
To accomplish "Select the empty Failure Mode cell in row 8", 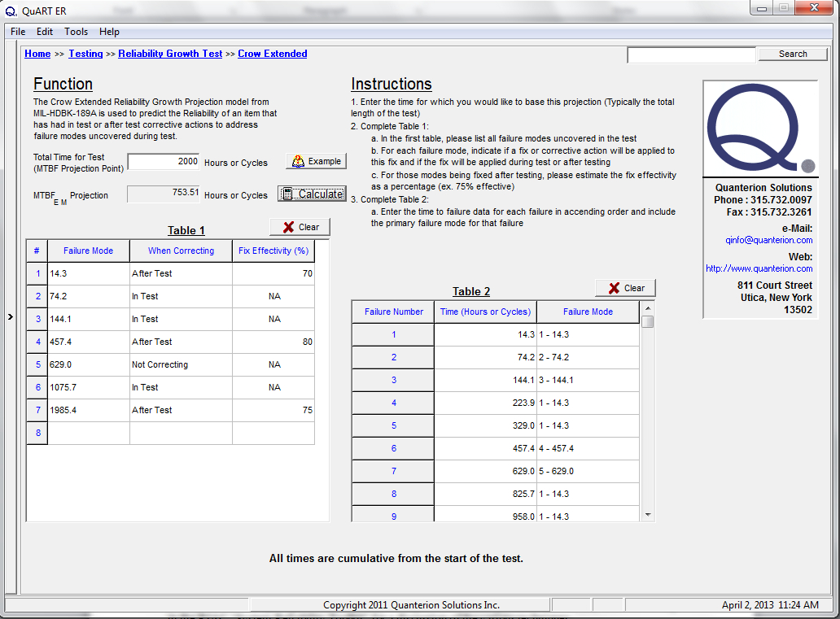I will pos(89,433).
